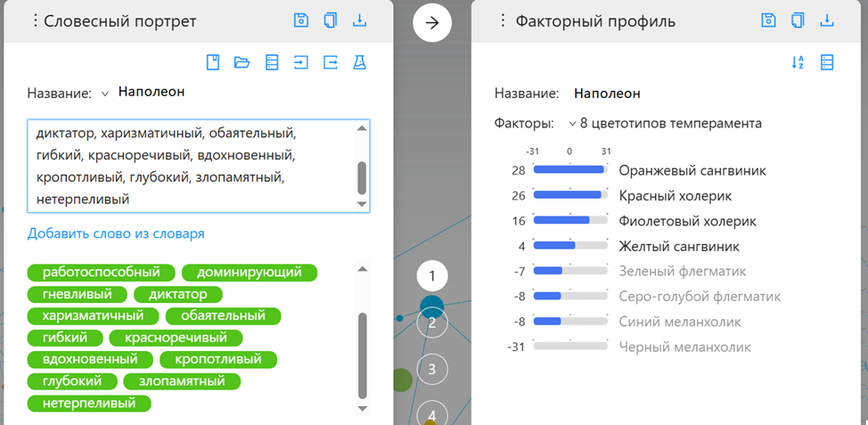Select the numbered circle 3 node

click(x=432, y=368)
